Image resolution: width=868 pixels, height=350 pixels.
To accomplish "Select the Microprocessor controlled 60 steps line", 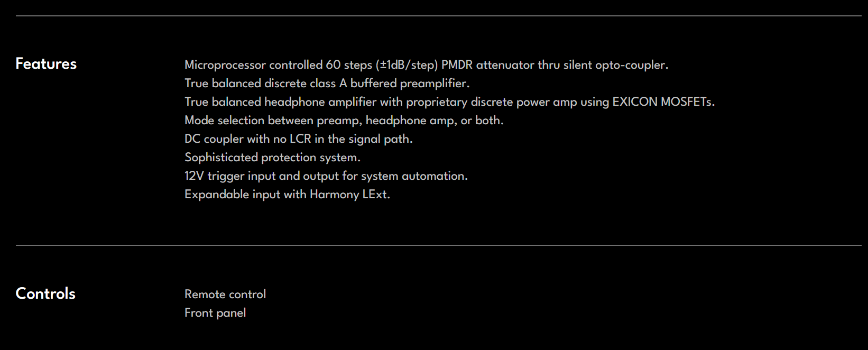I will point(427,65).
